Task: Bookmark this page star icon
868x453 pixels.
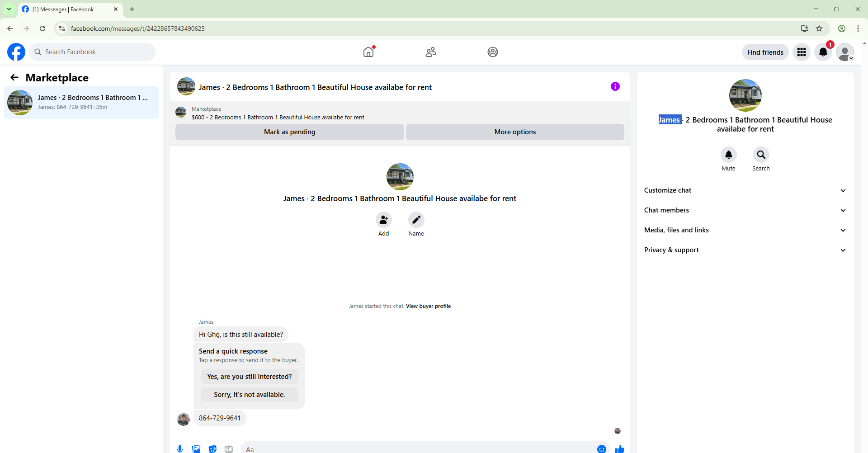Action: click(x=819, y=28)
